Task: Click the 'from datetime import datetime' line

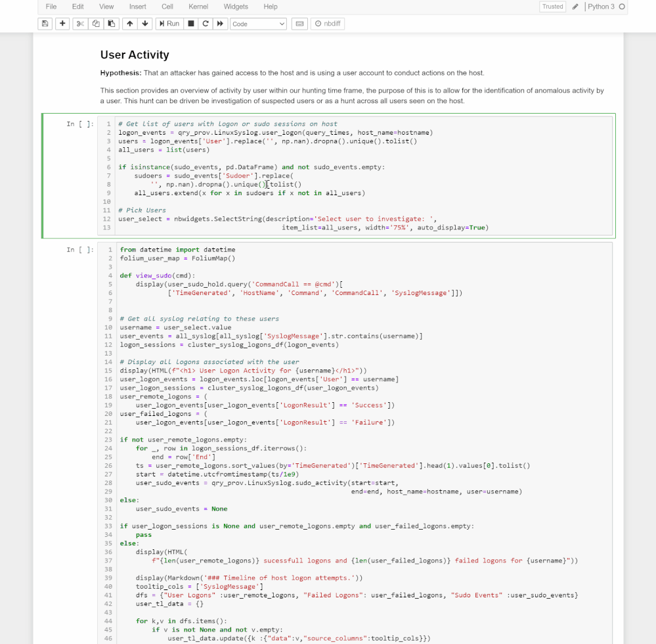Action: pos(177,250)
